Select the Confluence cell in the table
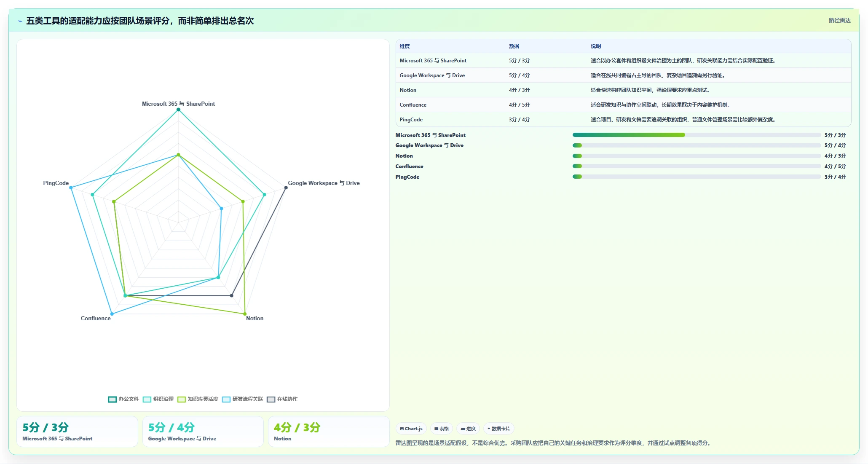Viewport: 868px width, 464px height. (413, 105)
